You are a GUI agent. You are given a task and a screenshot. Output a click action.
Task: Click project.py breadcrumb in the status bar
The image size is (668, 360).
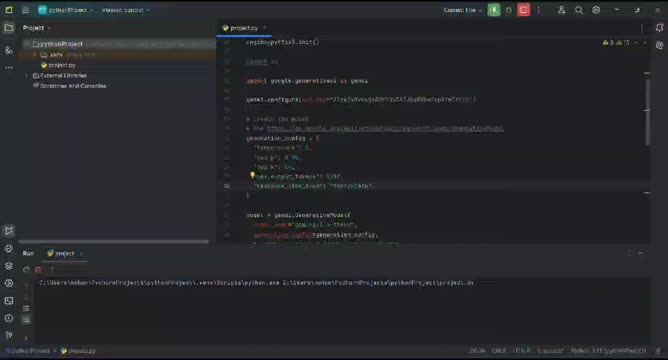coord(78,351)
